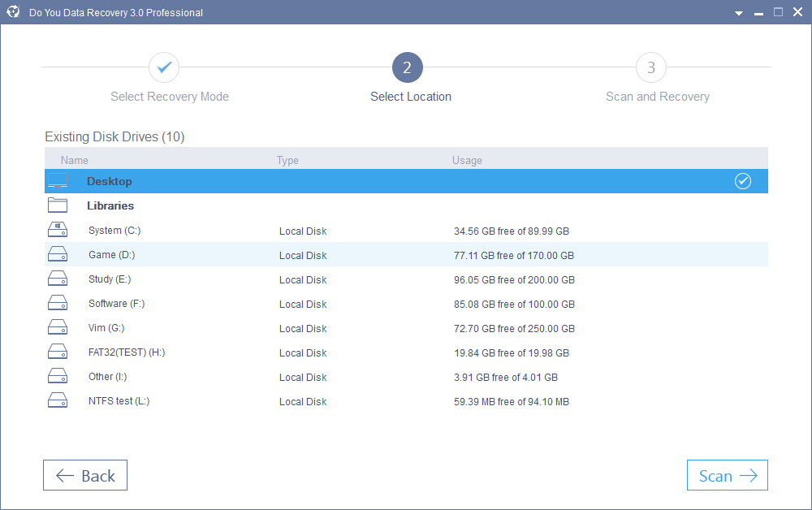Select the Vim (G:) drive
812x510 pixels.
pyautogui.click(x=406, y=328)
